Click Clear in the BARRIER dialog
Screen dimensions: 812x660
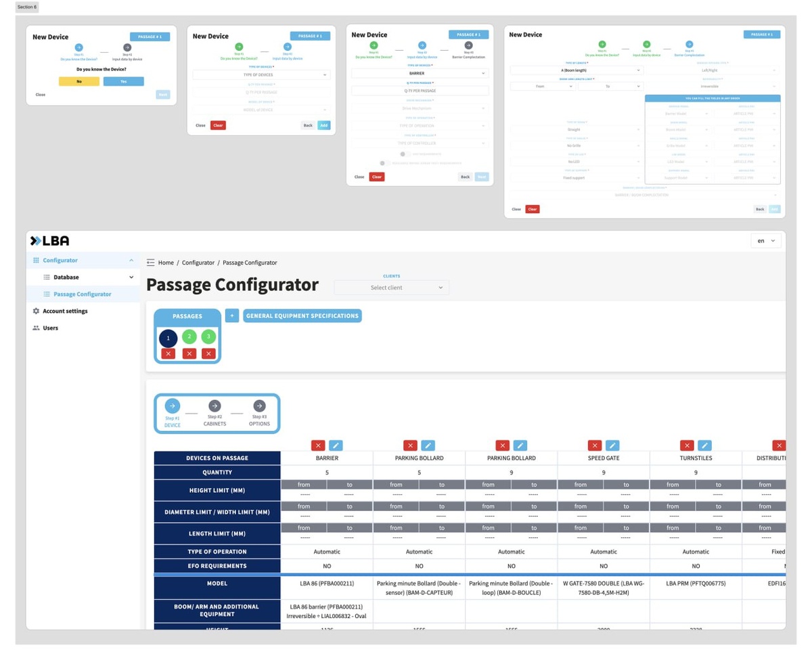click(x=377, y=177)
